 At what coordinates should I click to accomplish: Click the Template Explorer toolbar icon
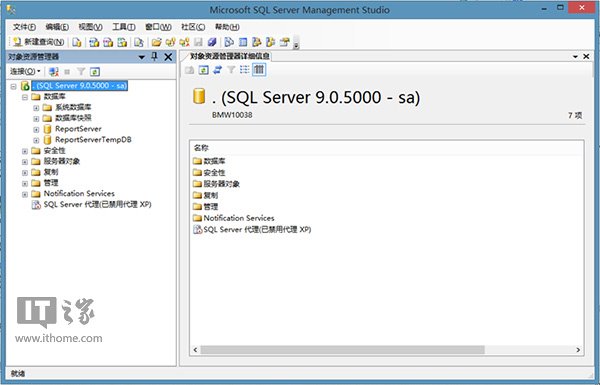271,42
